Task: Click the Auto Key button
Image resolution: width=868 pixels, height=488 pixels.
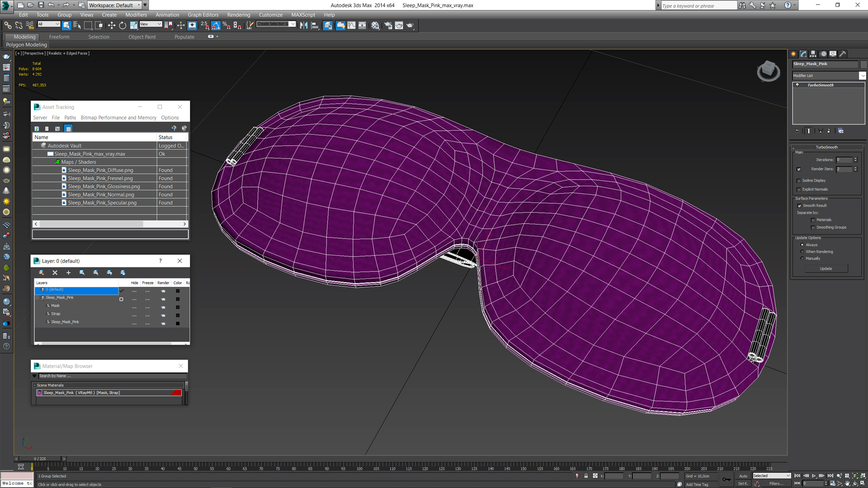Action: point(743,476)
